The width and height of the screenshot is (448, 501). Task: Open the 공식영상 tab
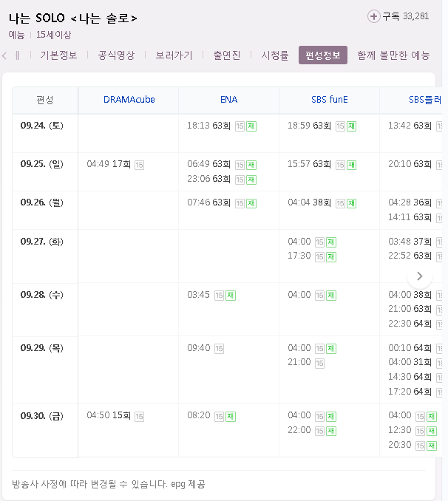click(x=116, y=55)
